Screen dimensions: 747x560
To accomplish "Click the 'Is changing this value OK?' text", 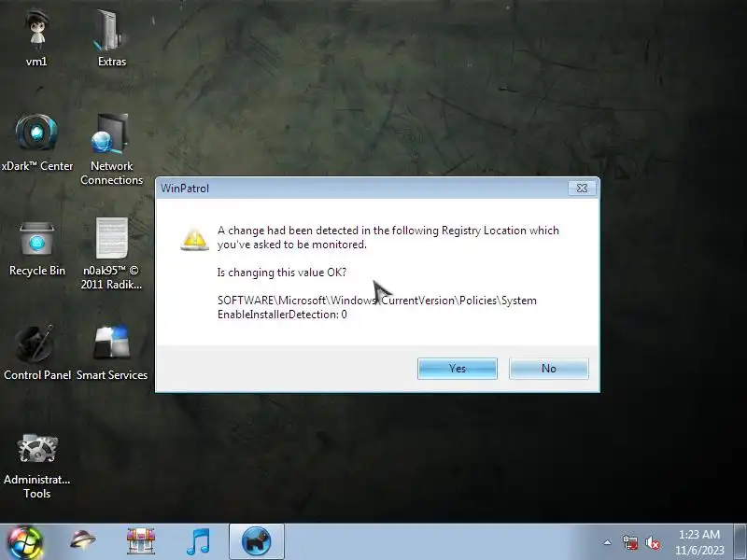I will pos(282,273).
